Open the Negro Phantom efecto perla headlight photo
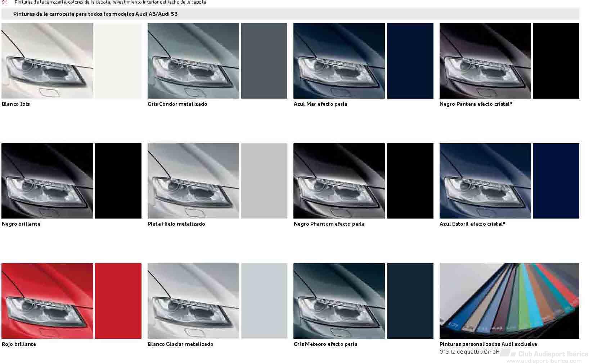 [339, 181]
